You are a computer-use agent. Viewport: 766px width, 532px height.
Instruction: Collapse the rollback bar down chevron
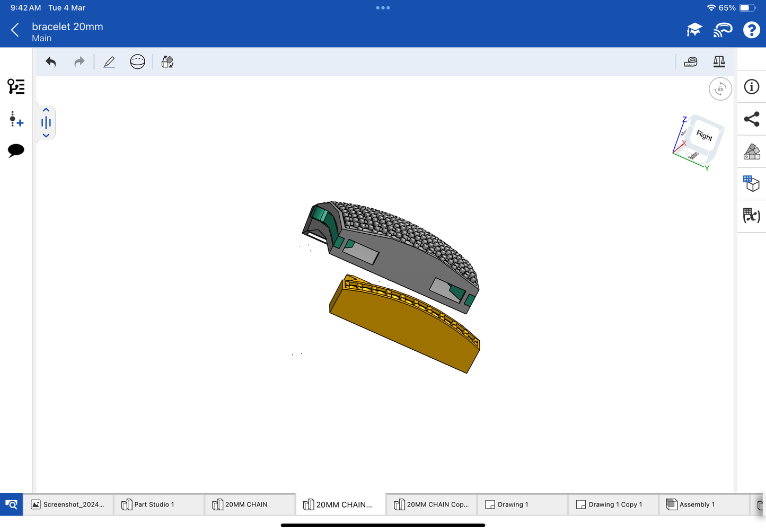coord(46,136)
